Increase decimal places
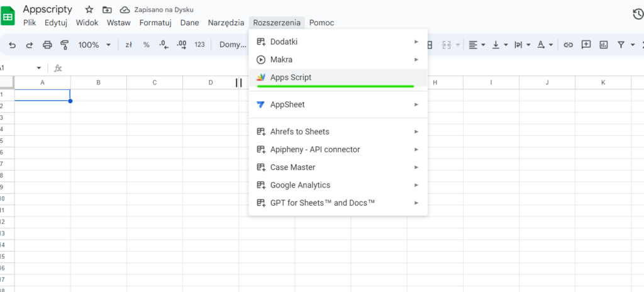Viewport: 644px width, 292px height. coord(182,45)
